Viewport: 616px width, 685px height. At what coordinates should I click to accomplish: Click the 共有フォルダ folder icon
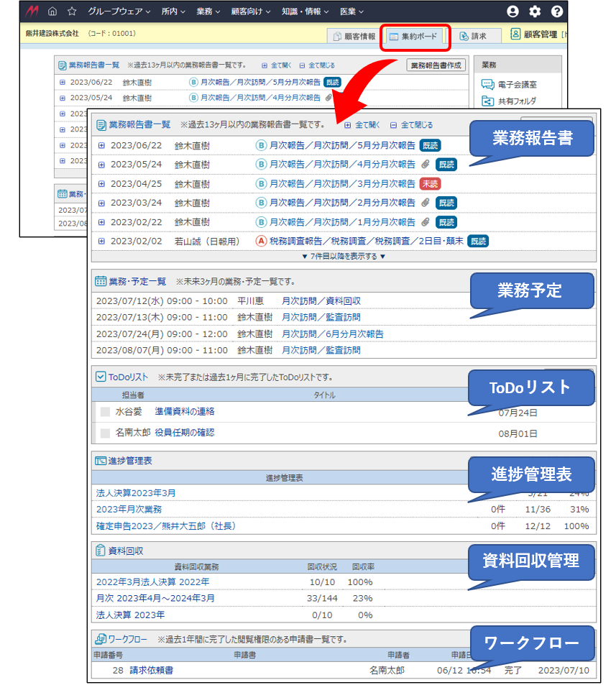pyautogui.click(x=487, y=101)
